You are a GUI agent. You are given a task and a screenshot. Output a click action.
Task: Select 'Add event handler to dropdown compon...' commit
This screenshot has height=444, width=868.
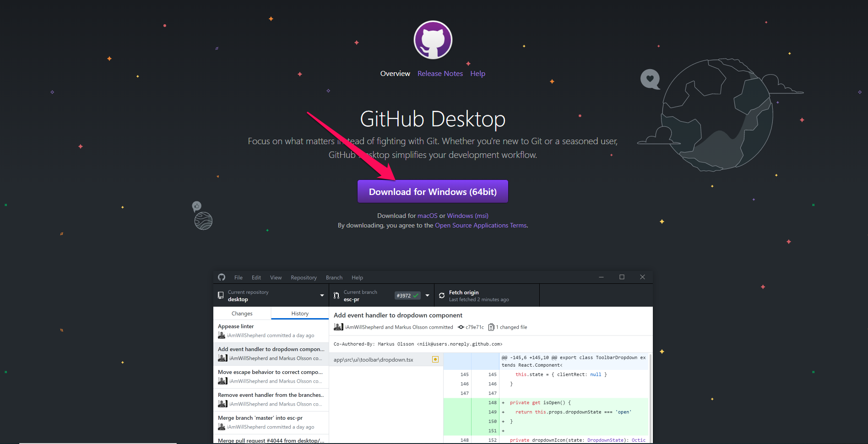coord(271,354)
